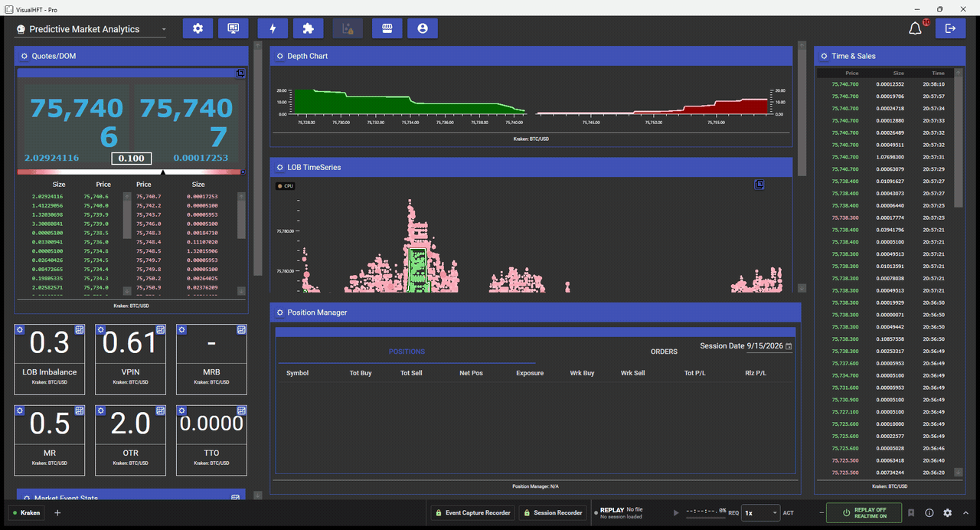Open the settings gear in the top toolbar
980x530 pixels.
click(x=198, y=28)
